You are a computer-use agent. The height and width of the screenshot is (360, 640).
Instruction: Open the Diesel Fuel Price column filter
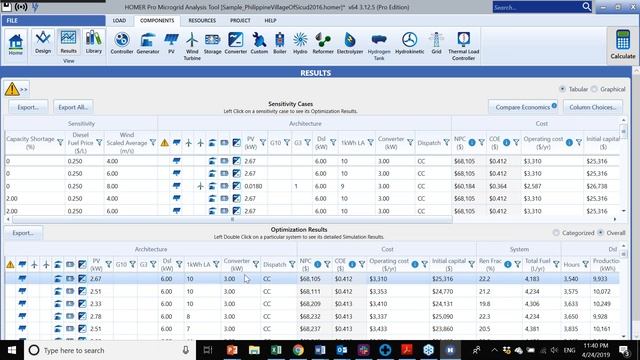point(99,142)
